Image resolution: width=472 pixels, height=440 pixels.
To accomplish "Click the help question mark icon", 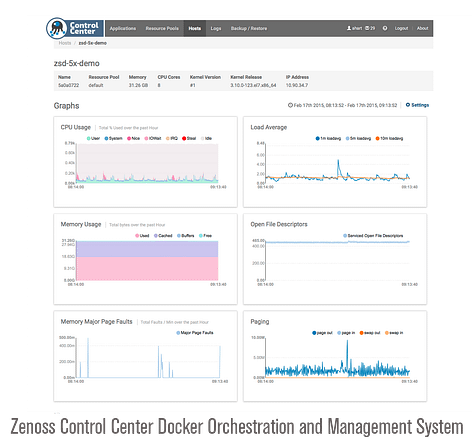I will (x=385, y=28).
